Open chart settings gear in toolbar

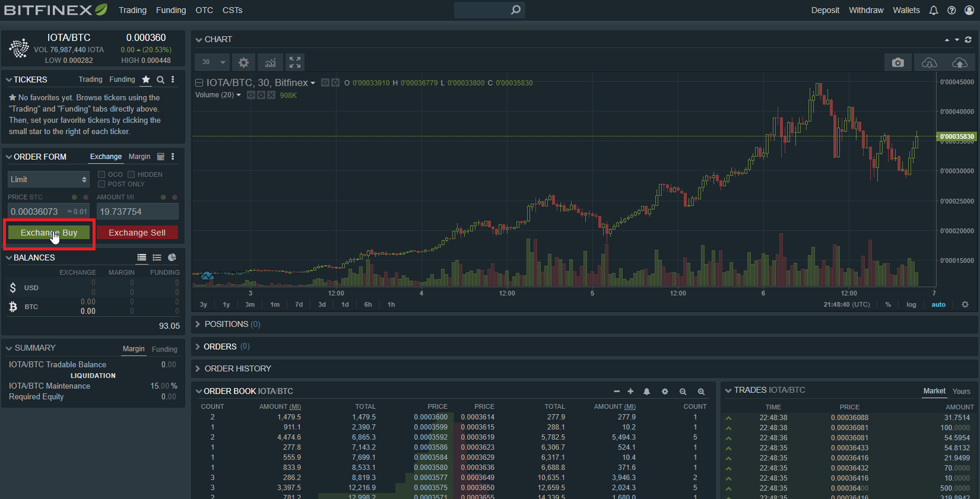coord(243,62)
